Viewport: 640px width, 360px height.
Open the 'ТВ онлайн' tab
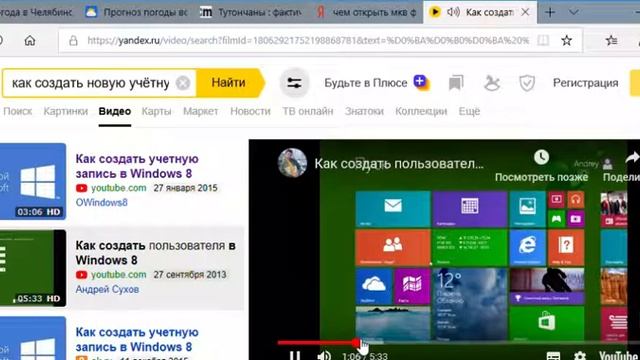pos(308,111)
